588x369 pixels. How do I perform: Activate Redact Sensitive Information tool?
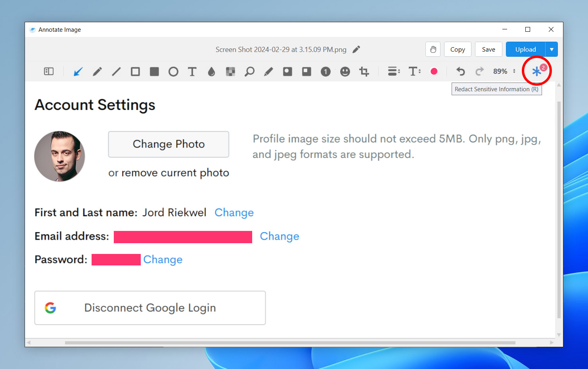(536, 71)
